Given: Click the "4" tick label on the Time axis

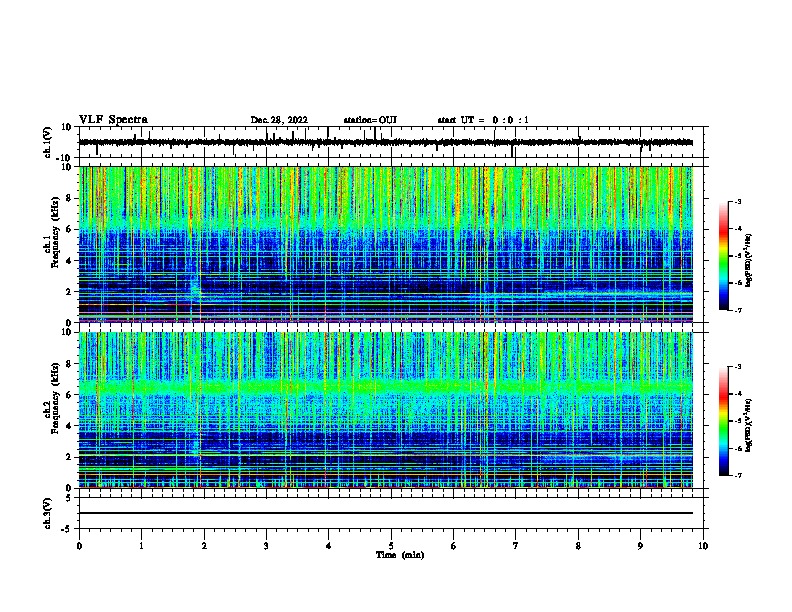Looking at the screenshot, I should 329,546.
